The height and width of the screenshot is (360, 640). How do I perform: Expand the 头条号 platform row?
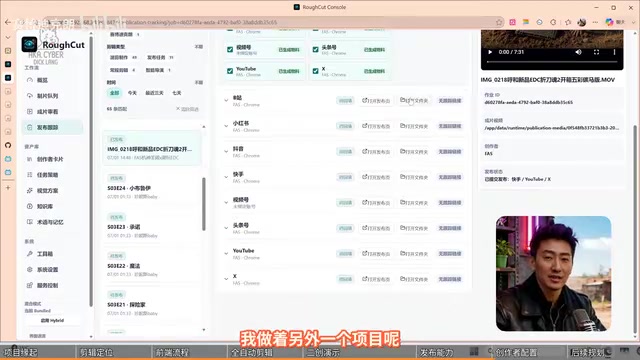pyautogui.click(x=226, y=228)
